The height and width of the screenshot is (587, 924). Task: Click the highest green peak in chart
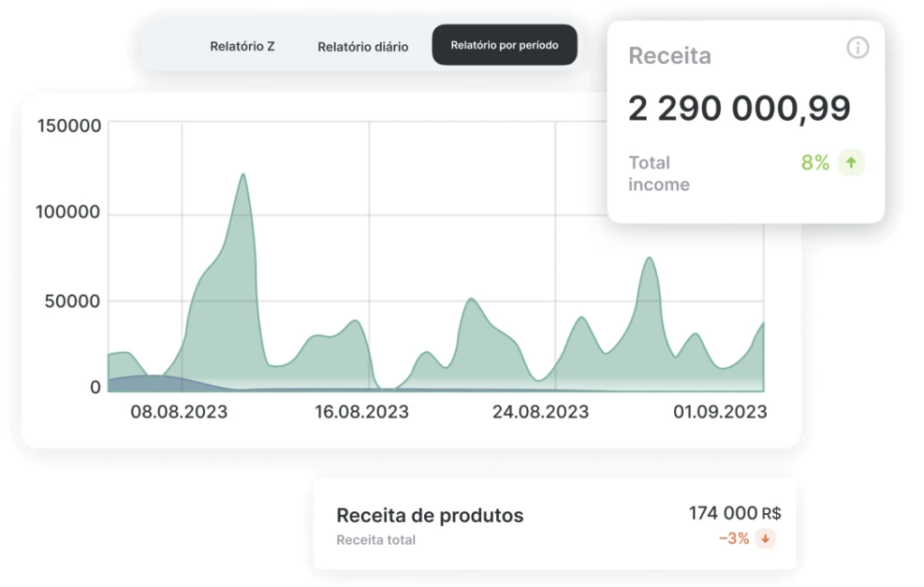pos(243,177)
